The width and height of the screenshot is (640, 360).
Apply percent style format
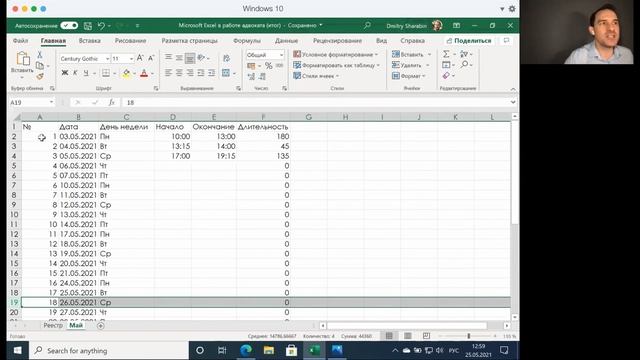268,65
